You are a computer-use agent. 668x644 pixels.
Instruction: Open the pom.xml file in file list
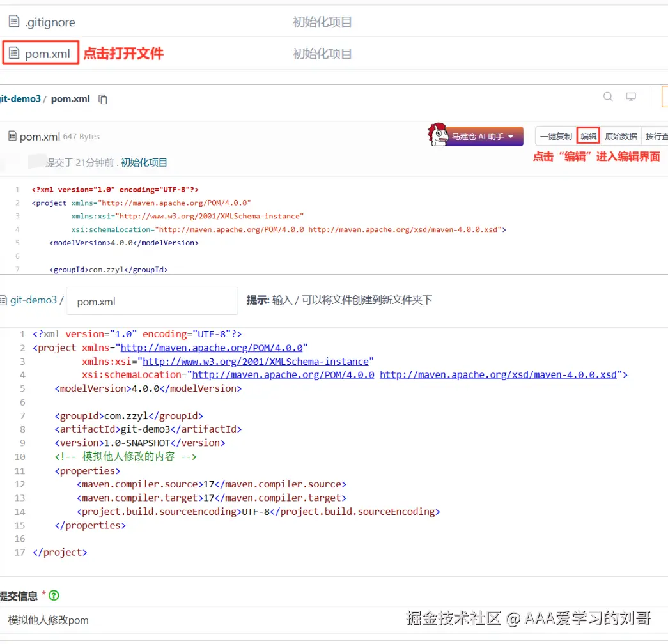47,54
